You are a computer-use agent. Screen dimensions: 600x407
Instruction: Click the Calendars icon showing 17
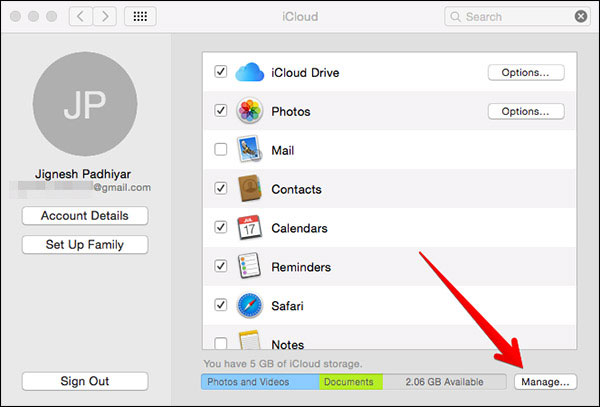click(x=249, y=227)
